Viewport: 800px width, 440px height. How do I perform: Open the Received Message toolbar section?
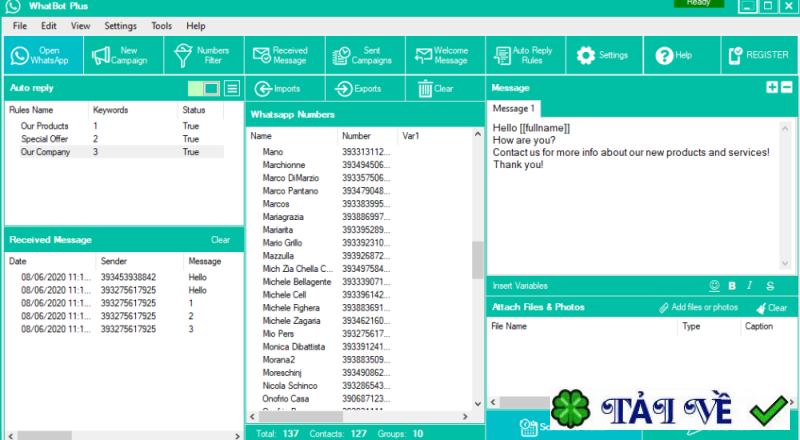pyautogui.click(x=285, y=55)
